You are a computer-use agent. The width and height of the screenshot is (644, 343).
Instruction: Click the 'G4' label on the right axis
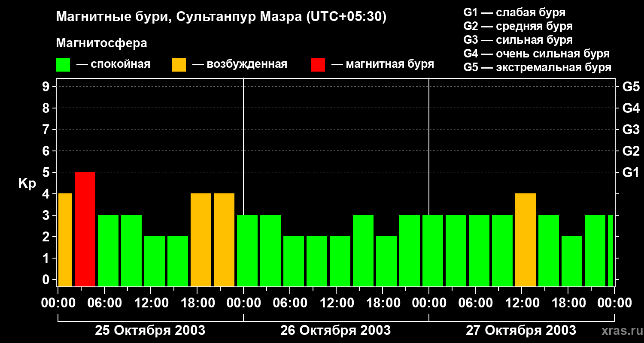(631, 108)
